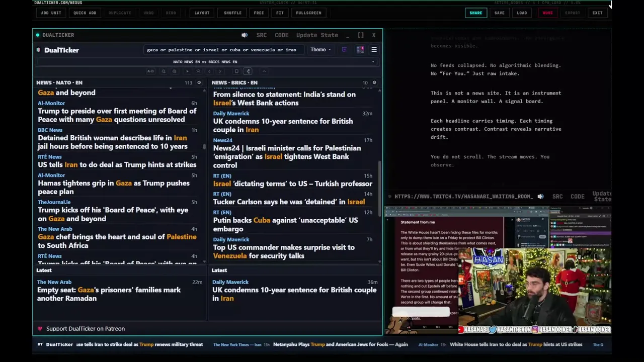Screen dimensions: 644x362
Task: Open Tucker Carlson 'detained' in Israel headline
Action: coord(289,202)
